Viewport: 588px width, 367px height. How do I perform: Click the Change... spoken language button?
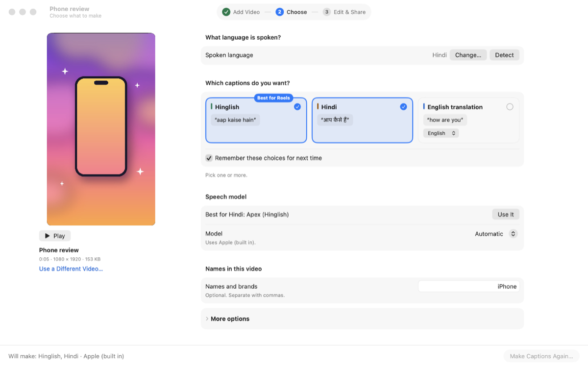tap(468, 55)
